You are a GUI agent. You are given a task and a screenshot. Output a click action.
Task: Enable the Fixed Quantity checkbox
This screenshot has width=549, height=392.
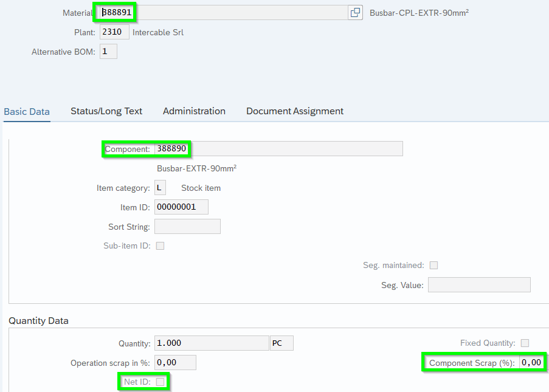(x=525, y=343)
